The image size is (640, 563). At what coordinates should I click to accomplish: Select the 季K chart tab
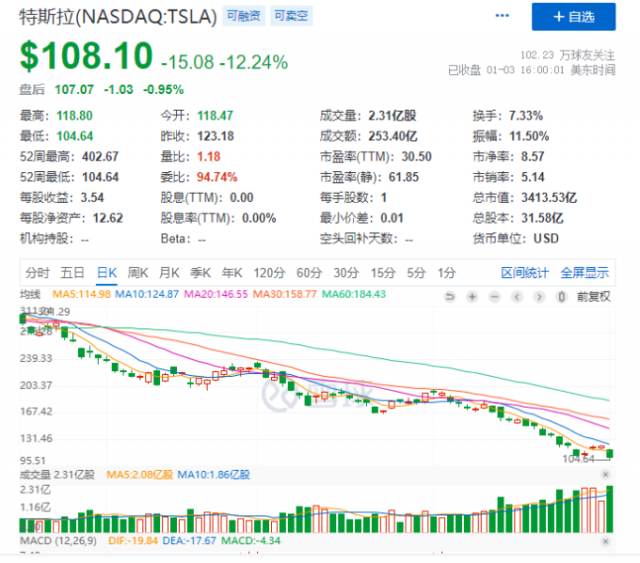pyautogui.click(x=200, y=272)
